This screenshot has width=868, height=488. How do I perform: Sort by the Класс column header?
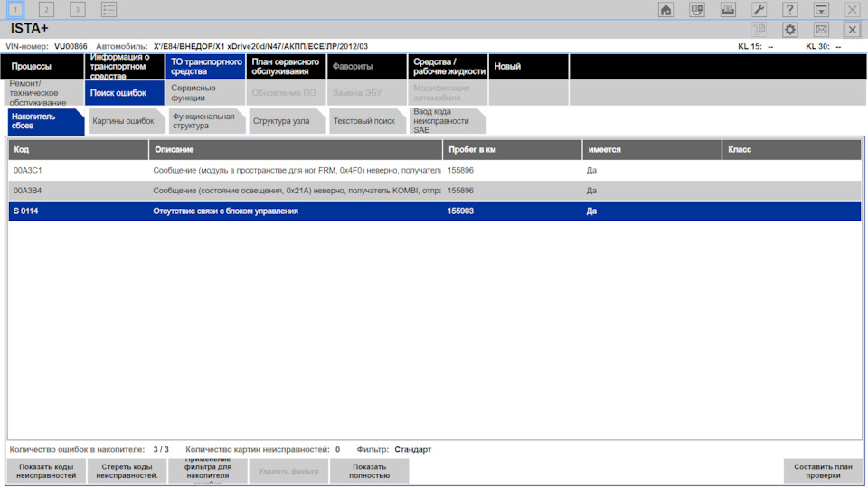[792, 149]
